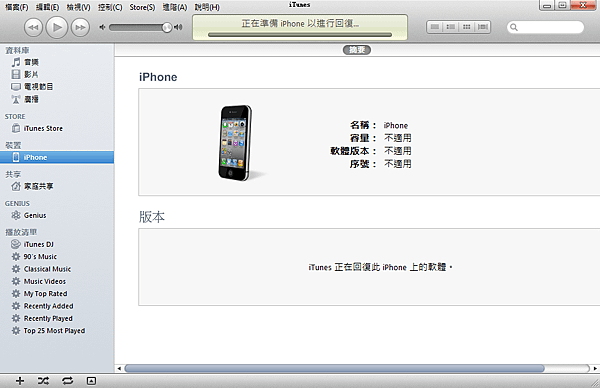Open the 檢視(V) menu
Viewport: 600px width, 388px height.
[78, 7]
